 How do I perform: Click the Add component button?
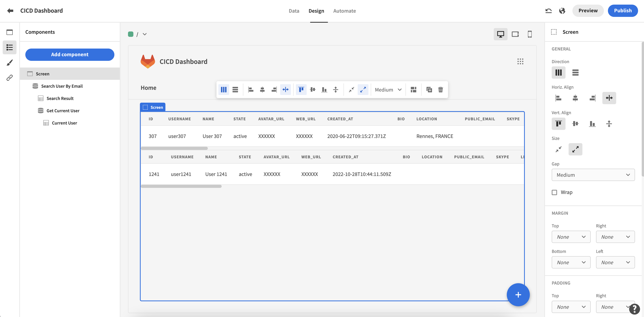(x=69, y=54)
